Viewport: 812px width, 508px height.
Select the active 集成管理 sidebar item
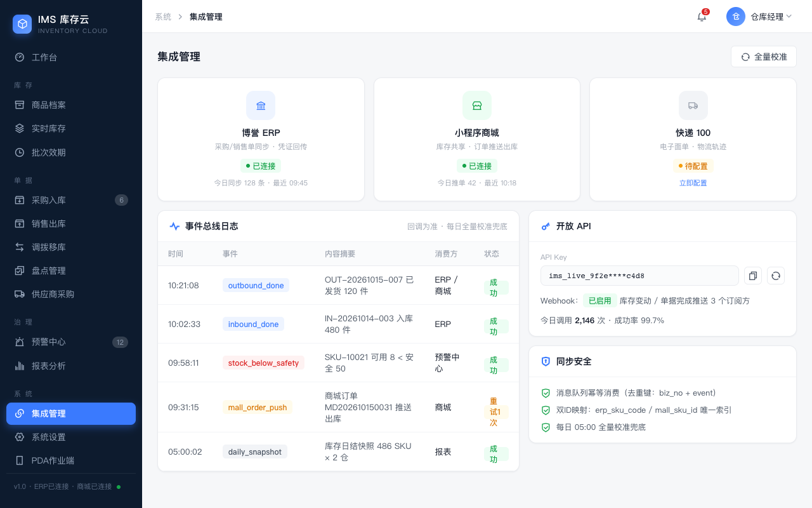click(71, 413)
